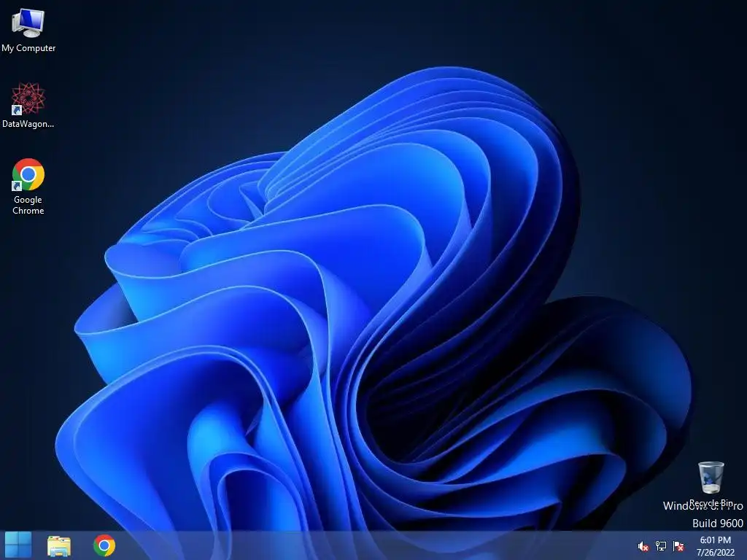
Task: Click the Google Chrome label text
Action: pos(28,205)
